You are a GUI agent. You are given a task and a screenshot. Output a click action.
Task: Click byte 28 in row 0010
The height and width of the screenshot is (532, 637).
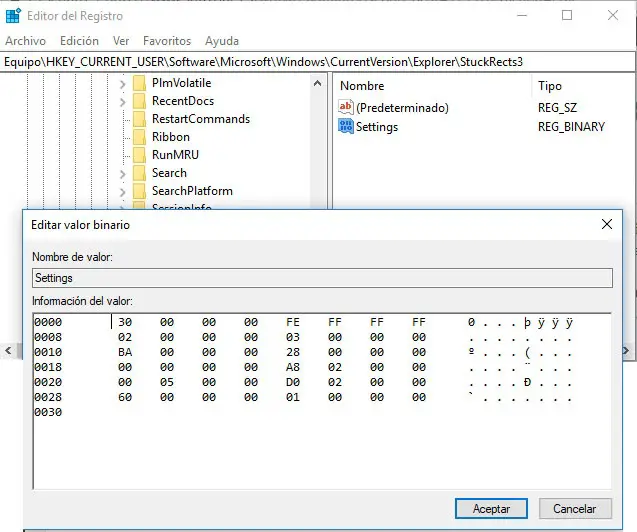tap(292, 352)
